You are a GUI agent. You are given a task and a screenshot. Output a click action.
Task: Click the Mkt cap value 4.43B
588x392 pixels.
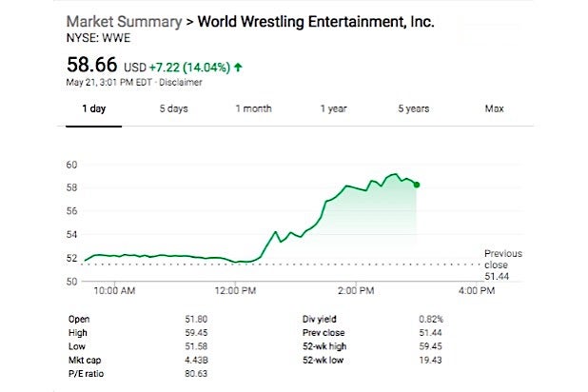point(199,360)
